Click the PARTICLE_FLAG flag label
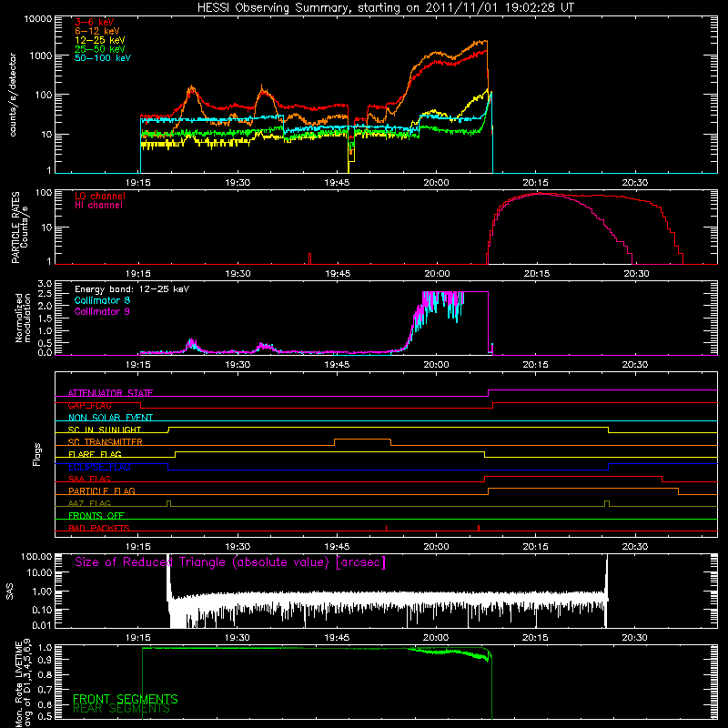The height and width of the screenshot is (728, 728). [102, 491]
